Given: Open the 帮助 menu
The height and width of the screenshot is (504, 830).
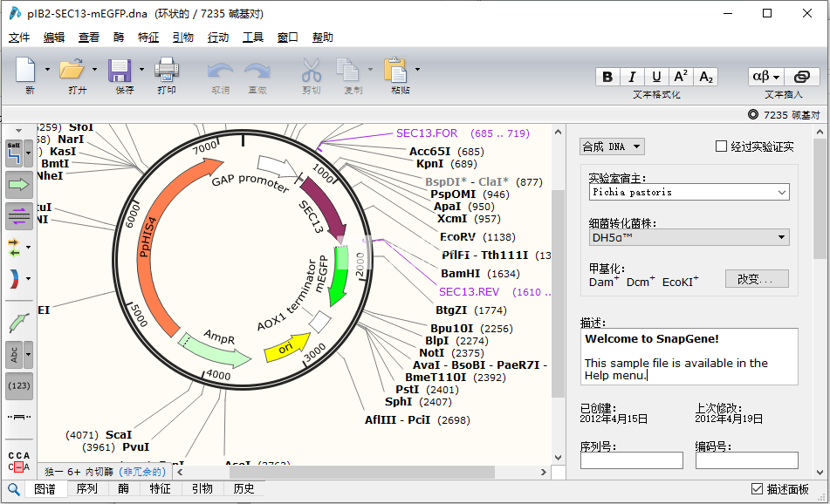Looking at the screenshot, I should tap(323, 37).
